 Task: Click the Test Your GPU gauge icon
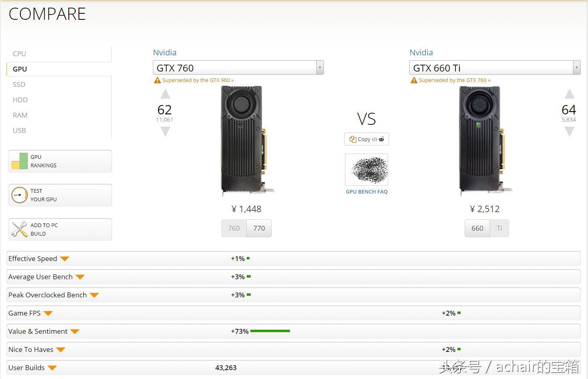tap(19, 195)
